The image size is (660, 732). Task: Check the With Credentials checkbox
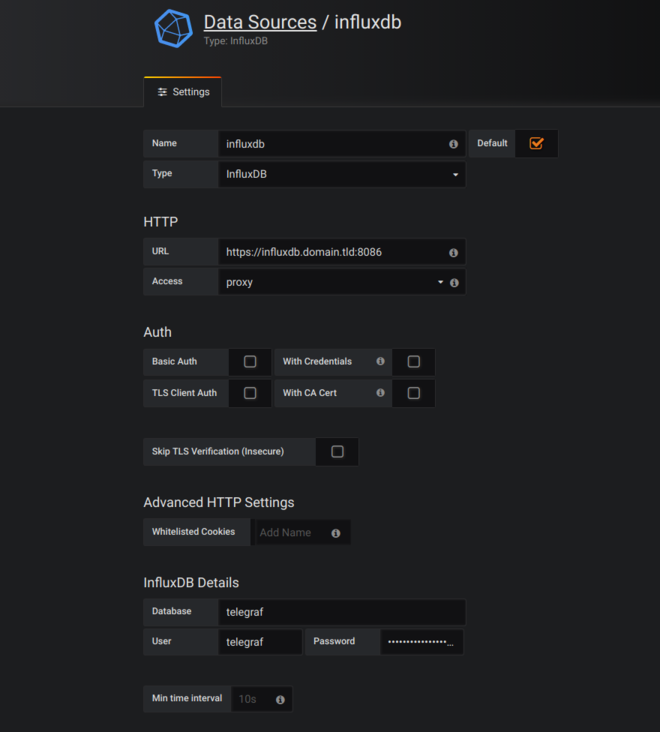point(414,362)
